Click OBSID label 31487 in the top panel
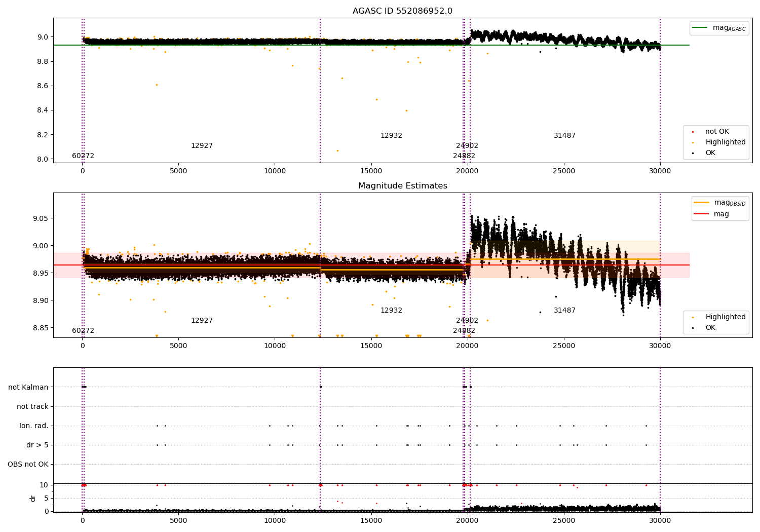 [x=564, y=136]
